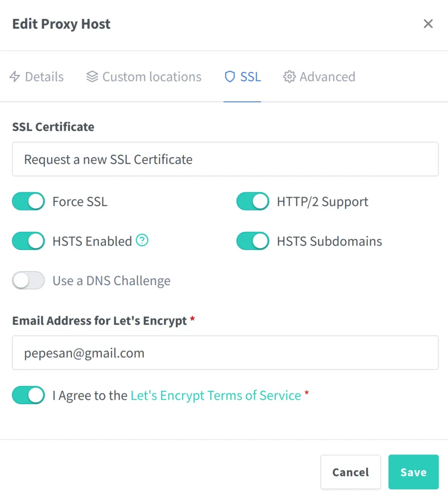This screenshot has height=501, width=448.
Task: Disable the Force SSL toggle
Action: [x=28, y=202]
